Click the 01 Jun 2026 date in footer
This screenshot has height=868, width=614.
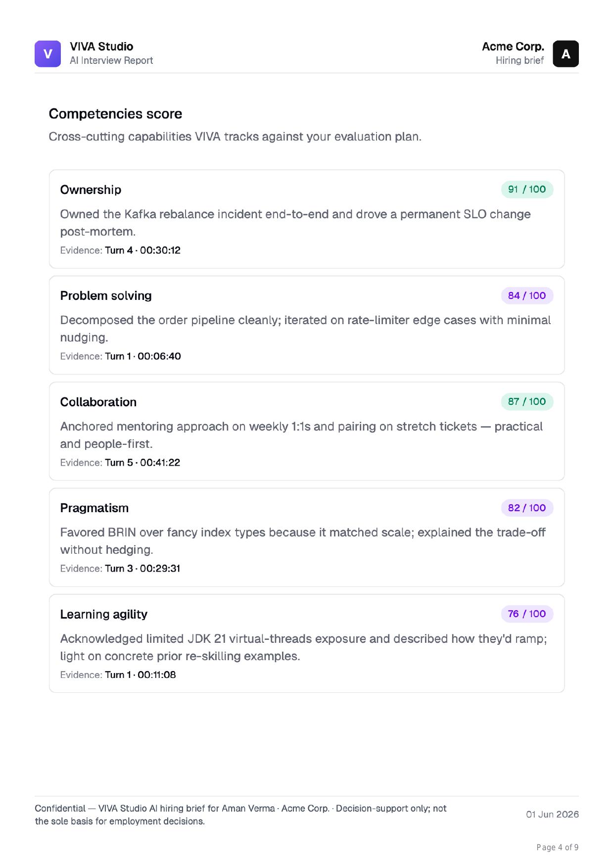tap(552, 814)
